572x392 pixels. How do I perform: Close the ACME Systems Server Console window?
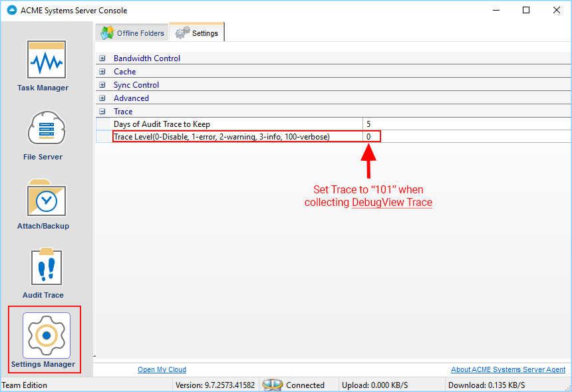point(557,10)
